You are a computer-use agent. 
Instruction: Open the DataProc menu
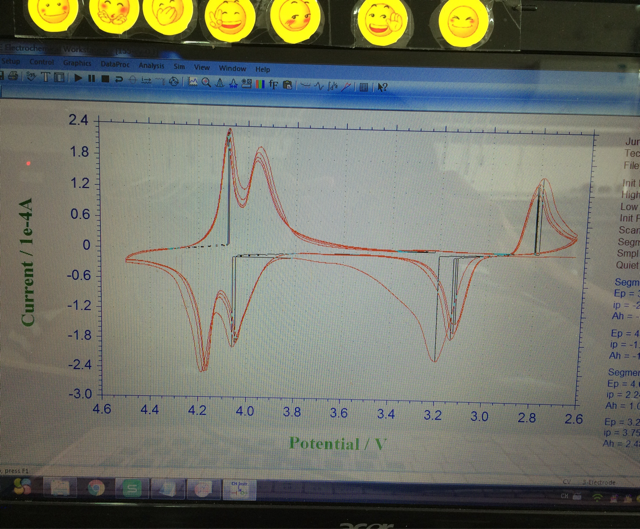(115, 64)
